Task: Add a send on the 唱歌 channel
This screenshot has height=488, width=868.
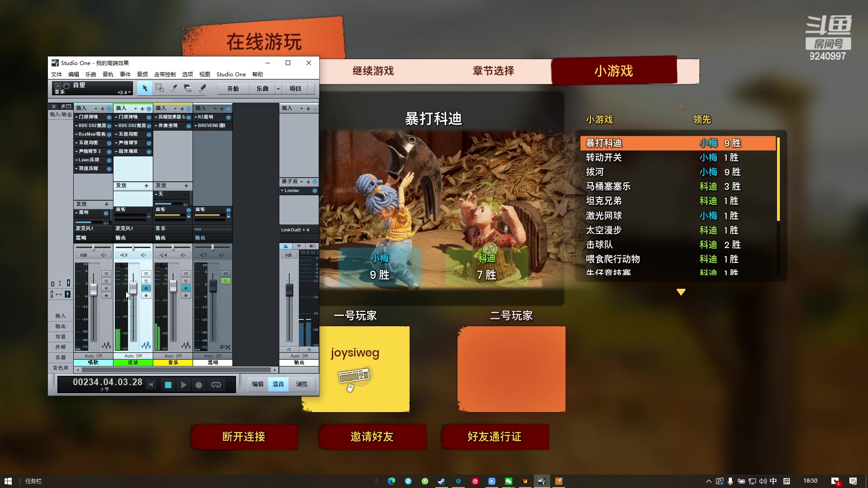Action: tap(106, 204)
